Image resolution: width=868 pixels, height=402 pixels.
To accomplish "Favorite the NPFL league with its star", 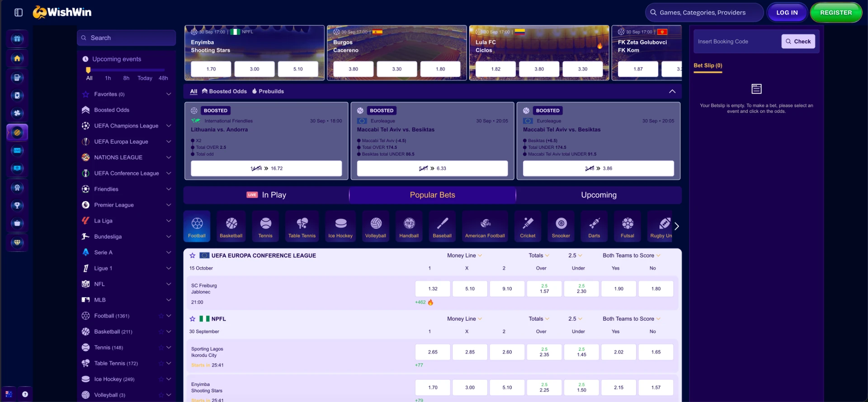I will [x=193, y=319].
